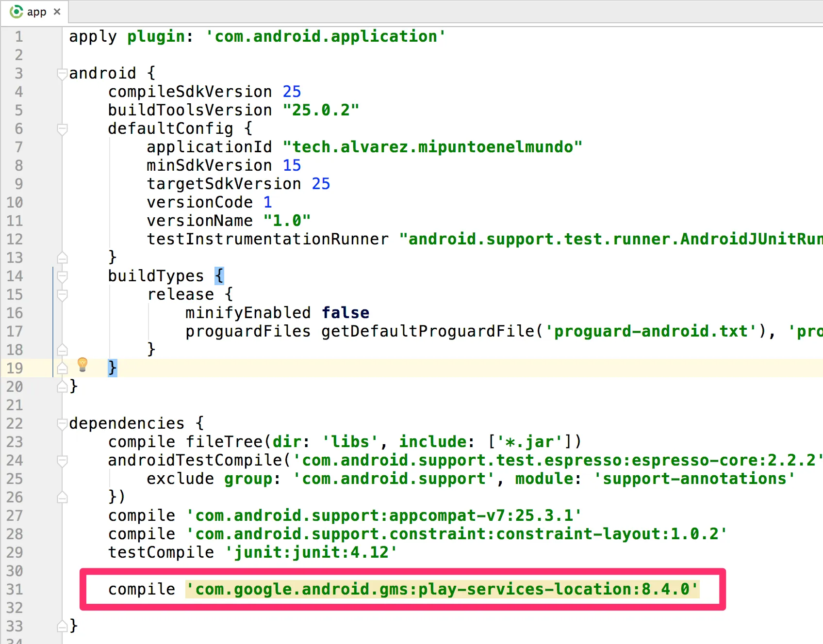Fold the buildTypes block on line 14
The height and width of the screenshot is (644, 823).
(x=62, y=277)
